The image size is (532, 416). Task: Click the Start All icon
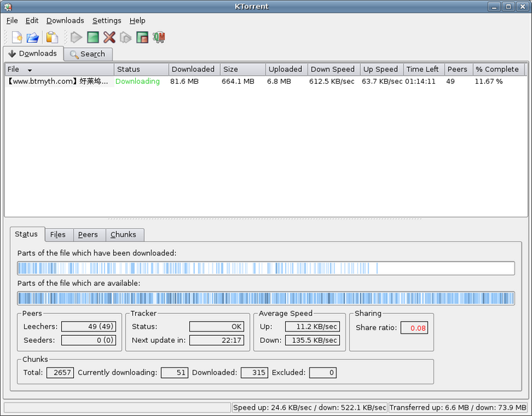click(x=125, y=37)
